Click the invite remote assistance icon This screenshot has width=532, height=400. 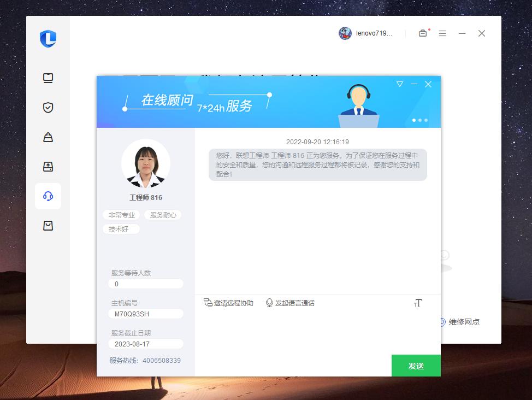tap(208, 302)
